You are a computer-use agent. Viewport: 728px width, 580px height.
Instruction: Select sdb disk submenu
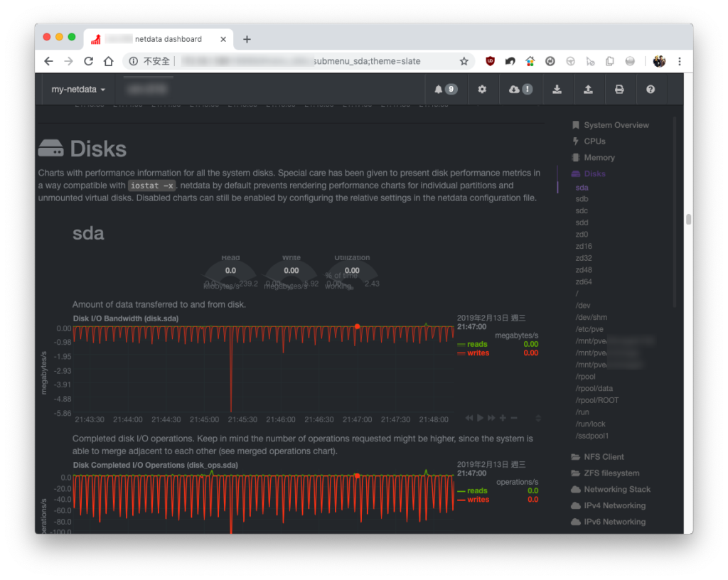(582, 199)
